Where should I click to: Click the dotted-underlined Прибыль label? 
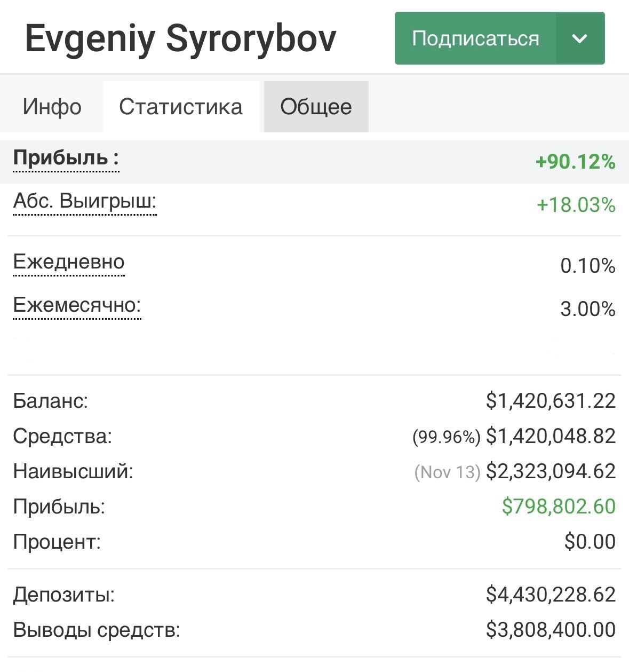pyautogui.click(x=66, y=158)
